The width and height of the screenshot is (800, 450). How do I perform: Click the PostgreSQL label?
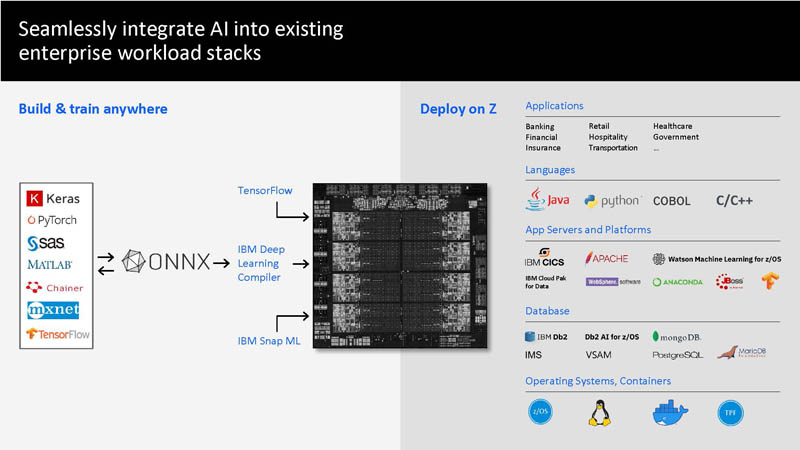(678, 355)
